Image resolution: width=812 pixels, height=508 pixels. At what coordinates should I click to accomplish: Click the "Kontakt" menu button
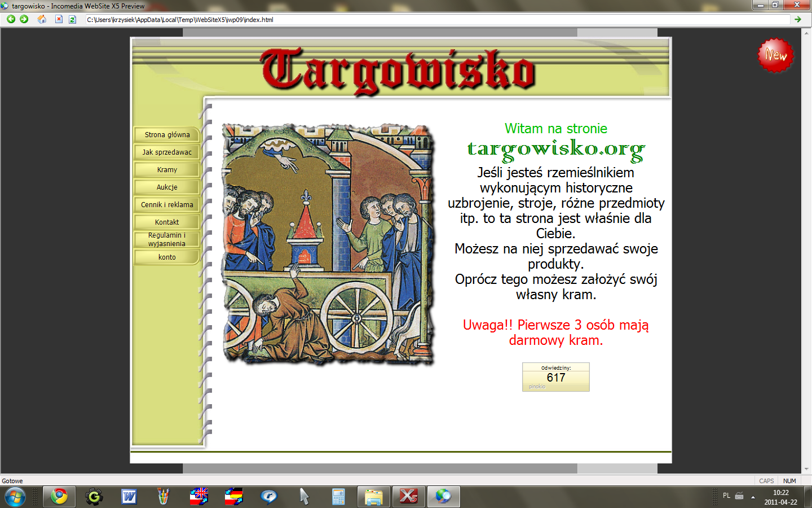167,222
